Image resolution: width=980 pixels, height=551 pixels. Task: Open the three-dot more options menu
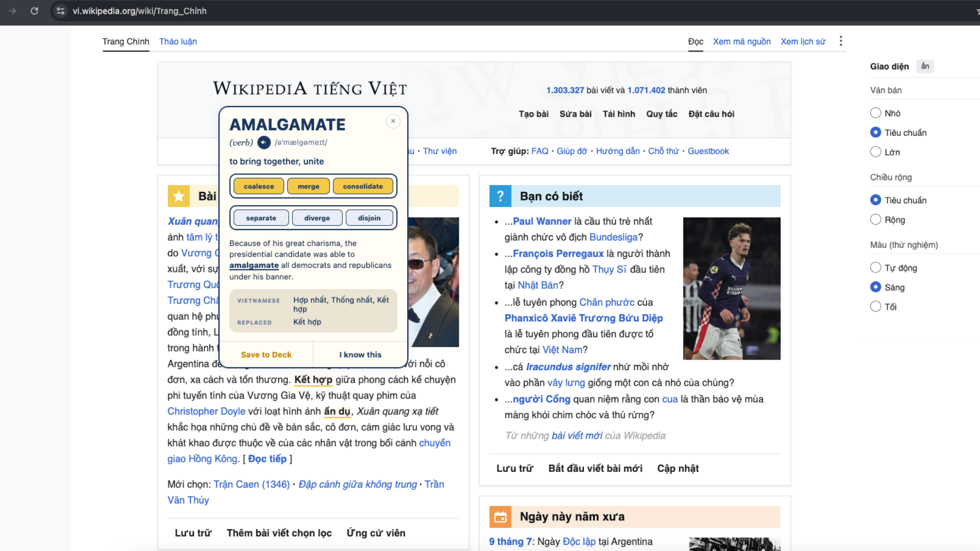pos(841,41)
